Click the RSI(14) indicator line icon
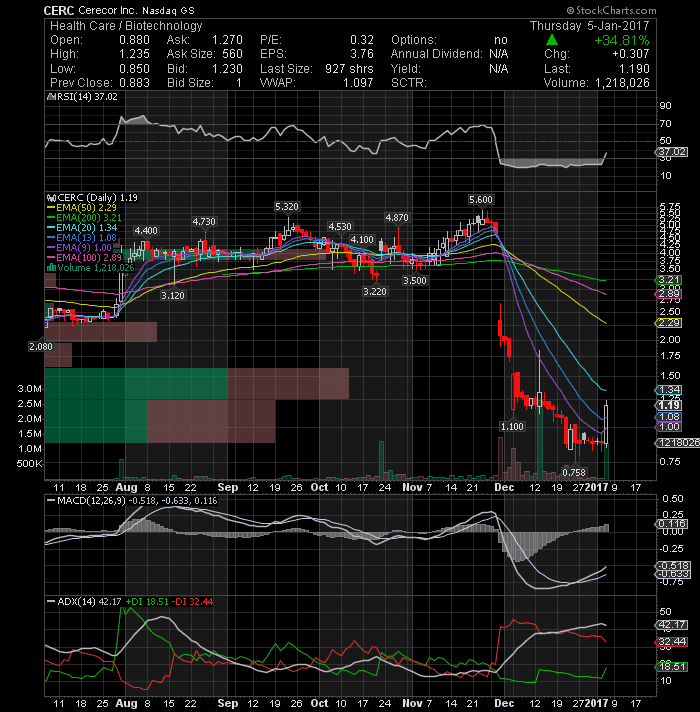 pos(51,97)
